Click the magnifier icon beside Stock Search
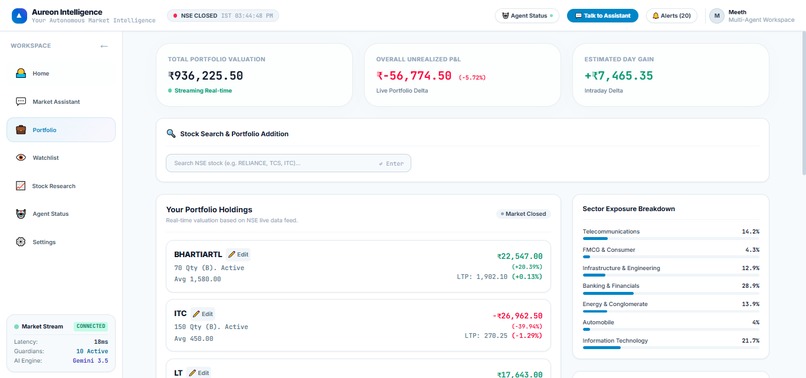 (x=171, y=133)
